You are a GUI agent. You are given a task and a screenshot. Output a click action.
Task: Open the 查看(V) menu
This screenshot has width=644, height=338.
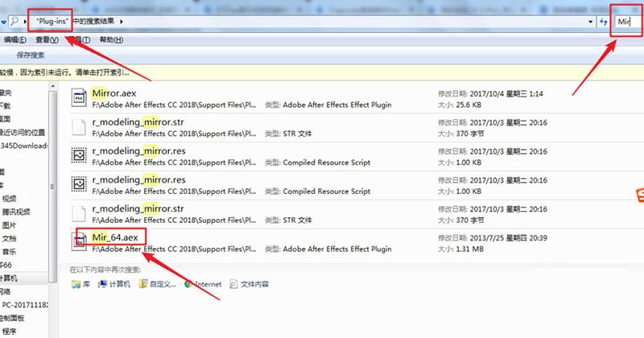[x=47, y=40]
